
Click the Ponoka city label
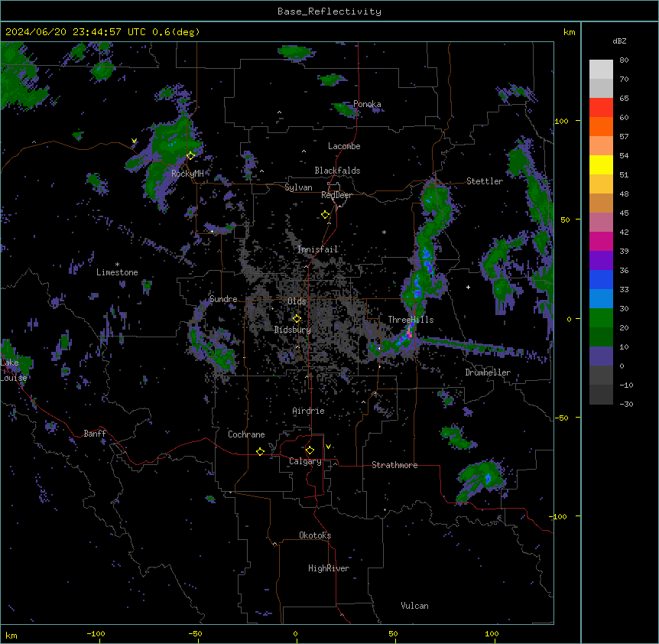367,104
